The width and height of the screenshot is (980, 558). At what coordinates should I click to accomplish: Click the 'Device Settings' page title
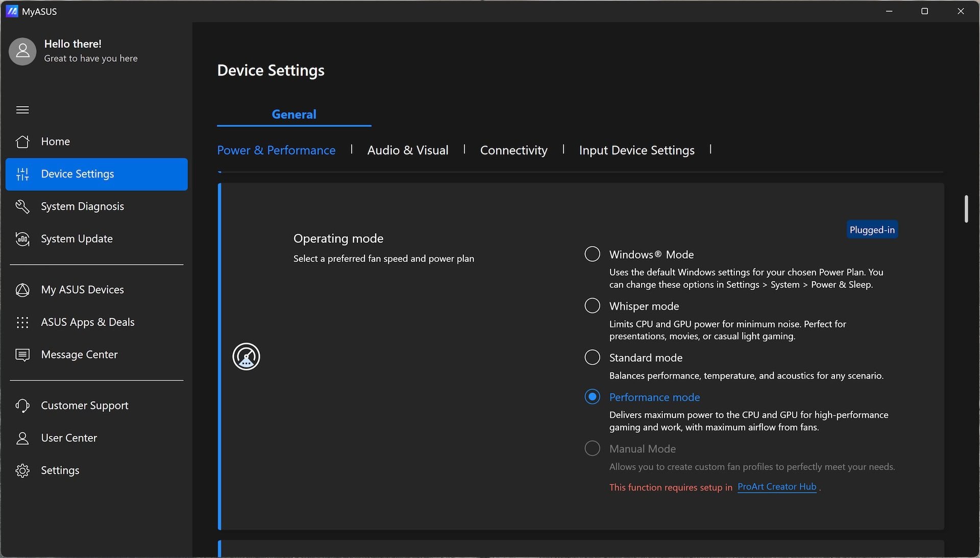271,70
